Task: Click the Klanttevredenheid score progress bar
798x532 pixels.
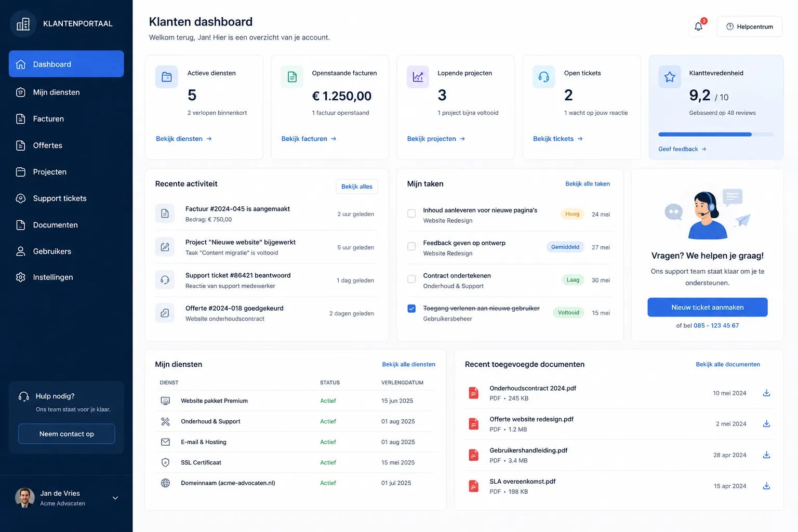Action: point(715,135)
